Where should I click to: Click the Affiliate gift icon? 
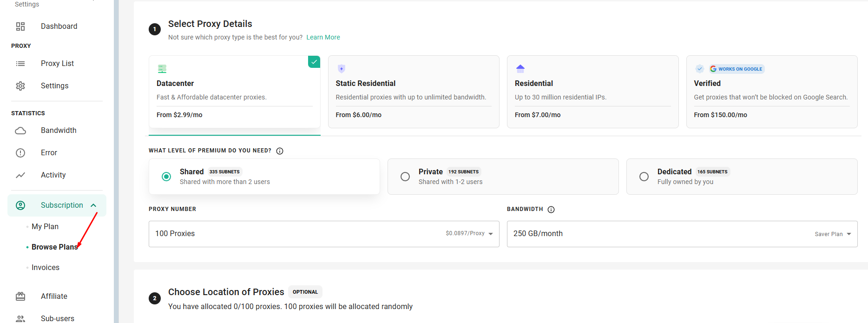[20, 297]
